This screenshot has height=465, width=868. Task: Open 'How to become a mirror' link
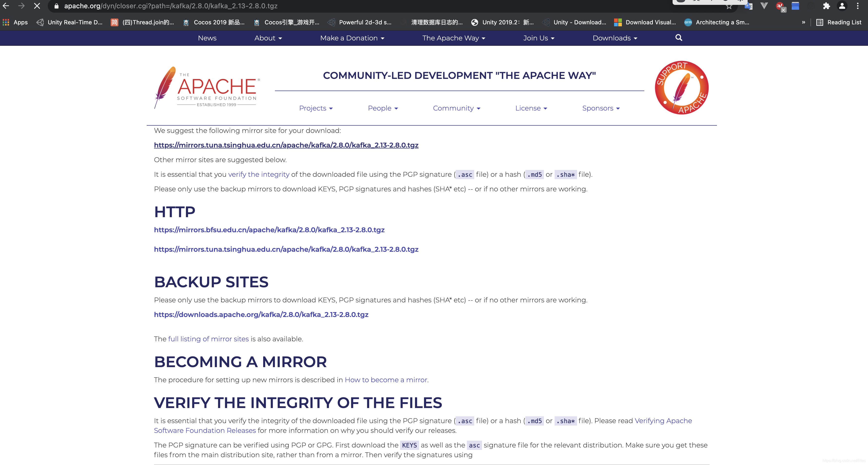coord(386,380)
